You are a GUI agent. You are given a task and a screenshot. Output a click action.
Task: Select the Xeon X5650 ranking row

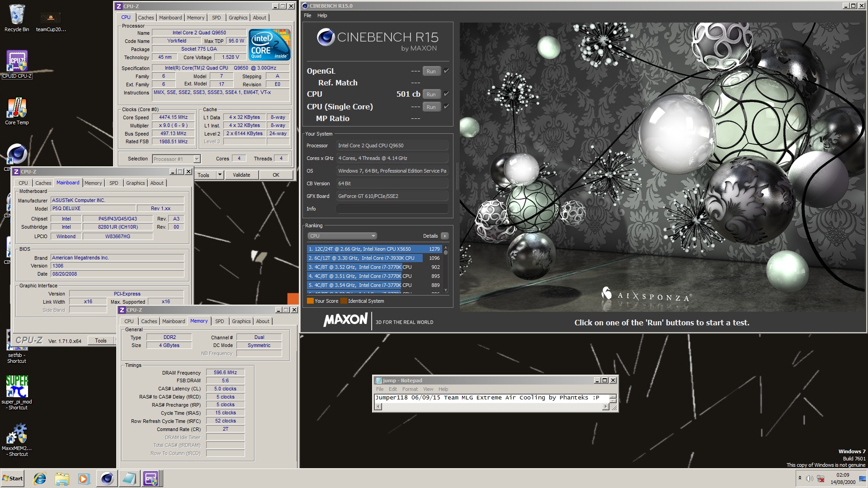pyautogui.click(x=374, y=249)
